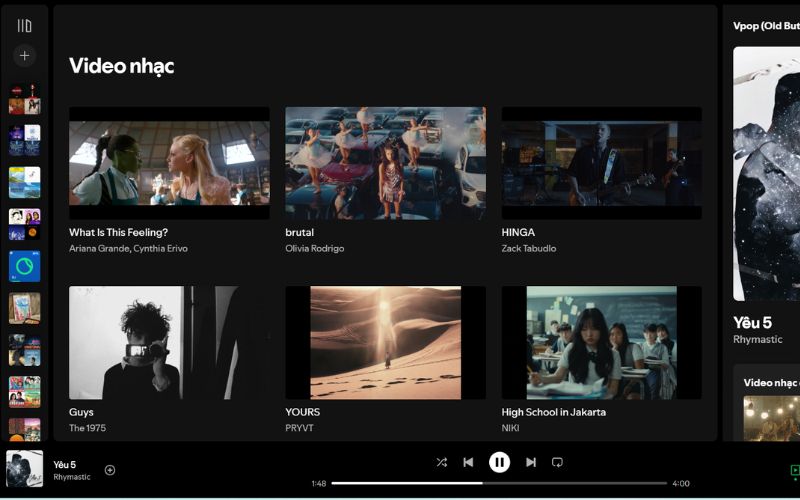Open the now playing view icon

coord(794,470)
